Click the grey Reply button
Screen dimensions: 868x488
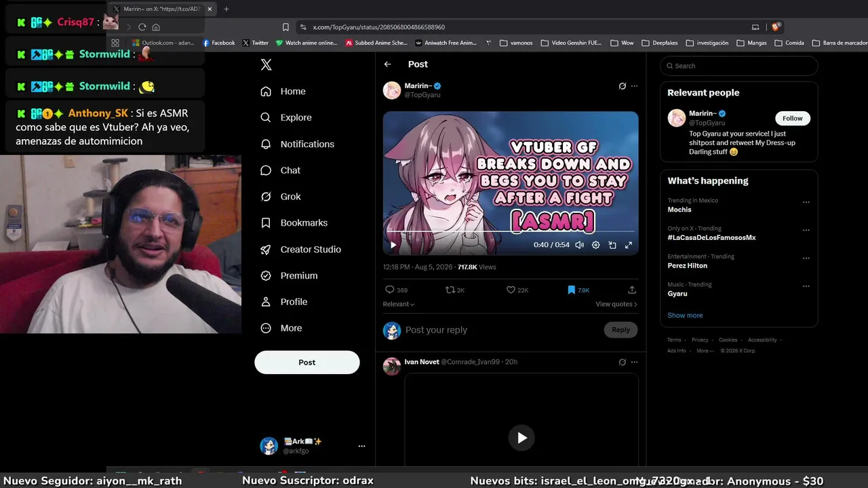pos(621,330)
